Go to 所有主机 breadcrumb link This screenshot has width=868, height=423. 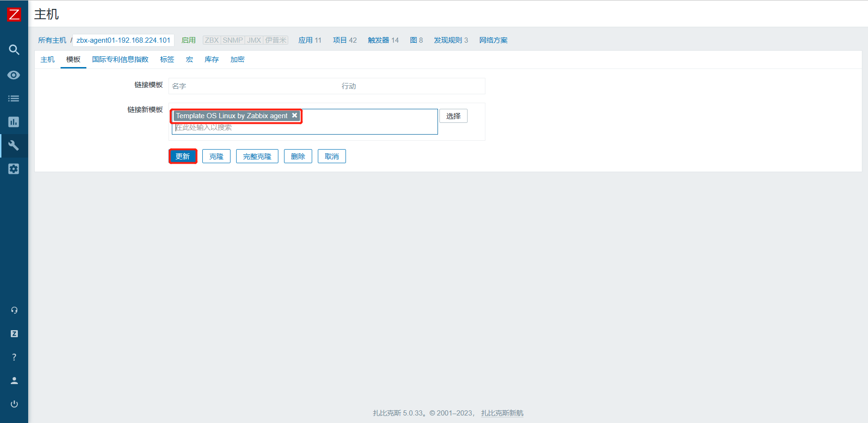52,40
